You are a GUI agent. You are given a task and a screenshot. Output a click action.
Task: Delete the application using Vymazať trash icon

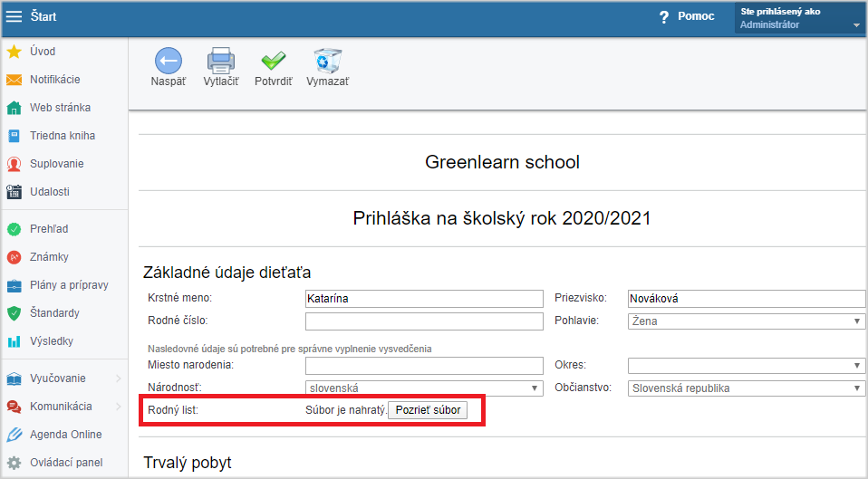[328, 61]
